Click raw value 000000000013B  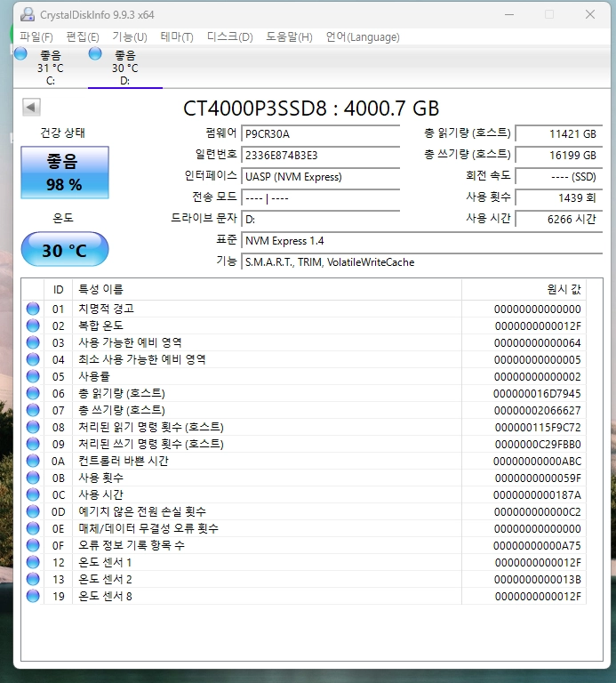(538, 580)
